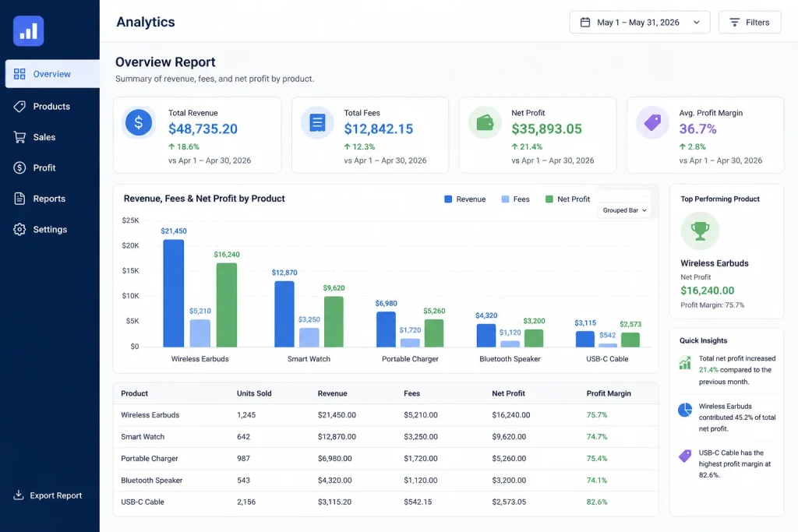798x532 pixels.
Task: Open the Profit page
Action: coord(44,167)
